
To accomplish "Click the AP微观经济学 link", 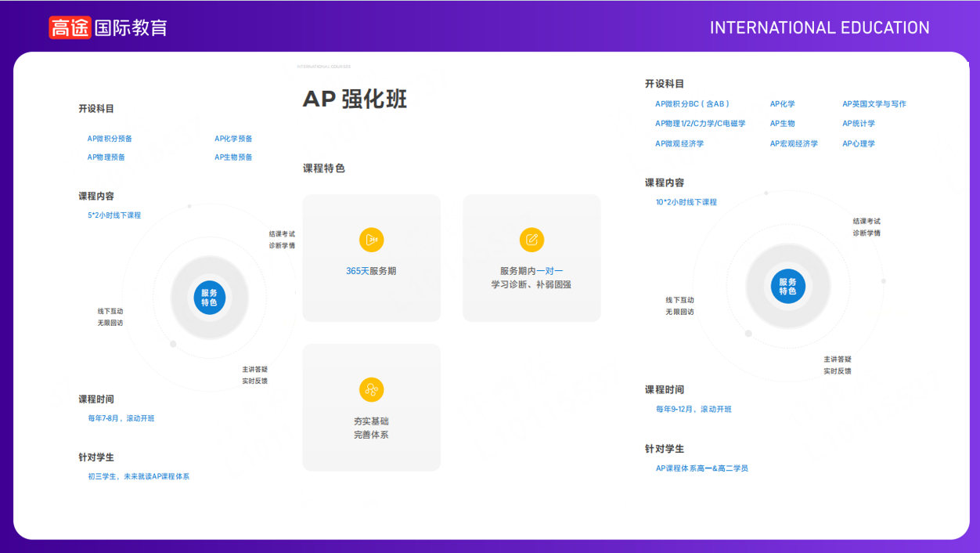I will click(679, 144).
